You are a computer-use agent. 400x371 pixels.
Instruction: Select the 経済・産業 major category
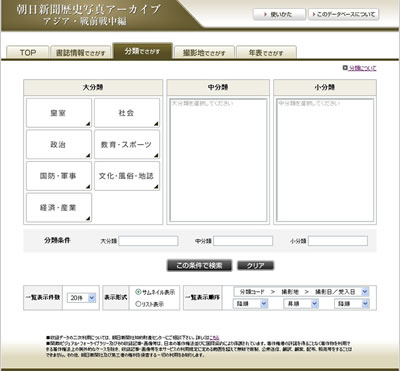[x=59, y=208]
